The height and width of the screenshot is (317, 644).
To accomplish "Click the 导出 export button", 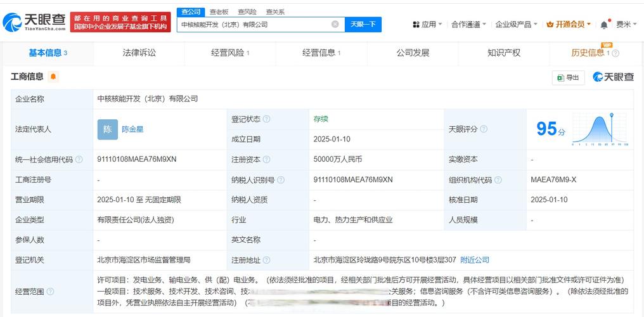I will pyautogui.click(x=569, y=77).
